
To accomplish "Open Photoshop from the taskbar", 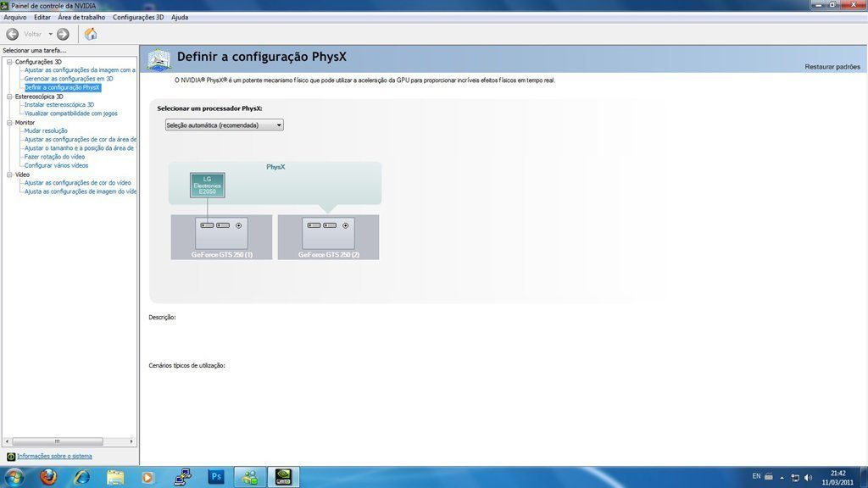I will pos(216,477).
